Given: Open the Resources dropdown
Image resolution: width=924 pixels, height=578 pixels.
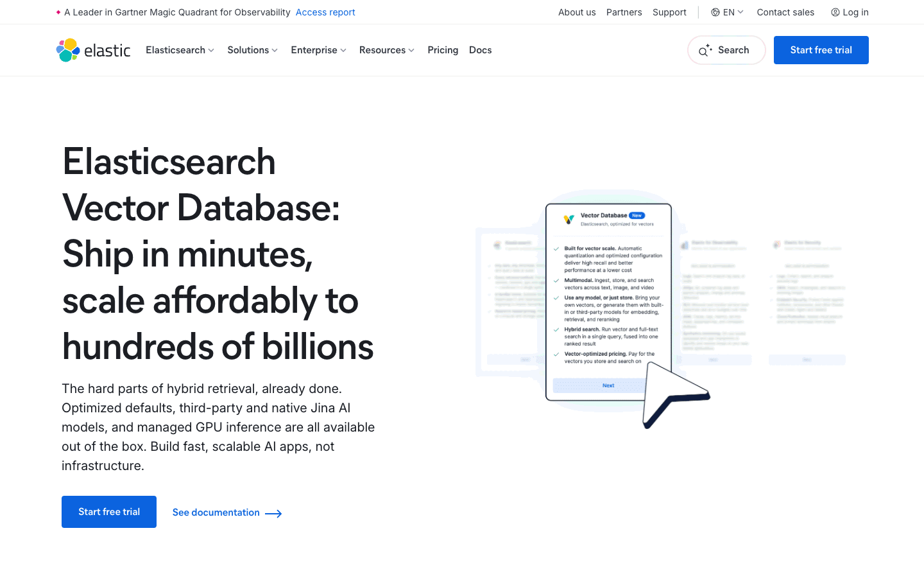Looking at the screenshot, I should (x=387, y=50).
